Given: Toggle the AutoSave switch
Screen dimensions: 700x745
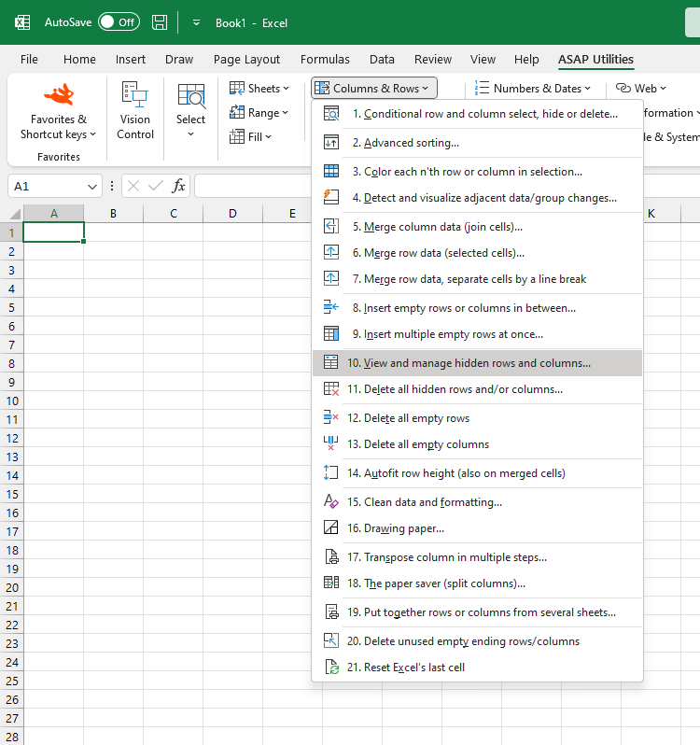Looking at the screenshot, I should click(x=119, y=21).
